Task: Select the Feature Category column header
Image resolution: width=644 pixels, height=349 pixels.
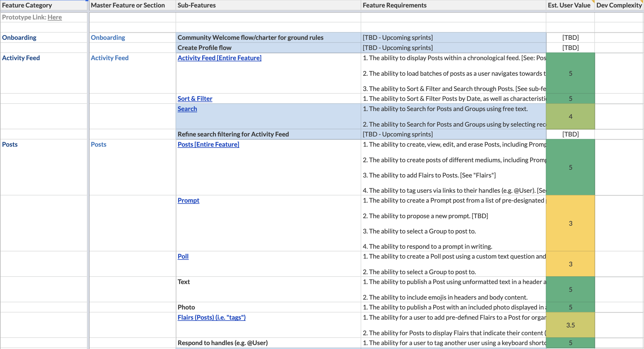Action: 43,5
